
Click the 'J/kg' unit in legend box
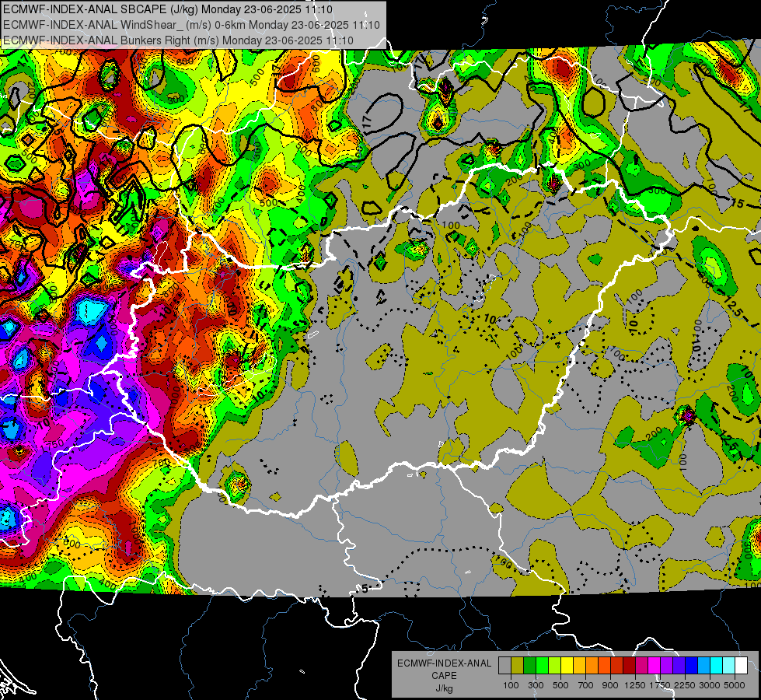click(x=444, y=688)
